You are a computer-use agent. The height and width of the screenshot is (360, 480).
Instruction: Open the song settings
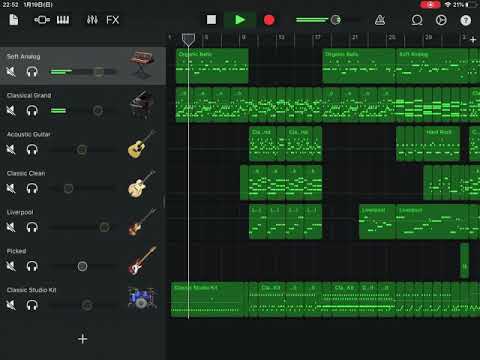[x=441, y=20]
